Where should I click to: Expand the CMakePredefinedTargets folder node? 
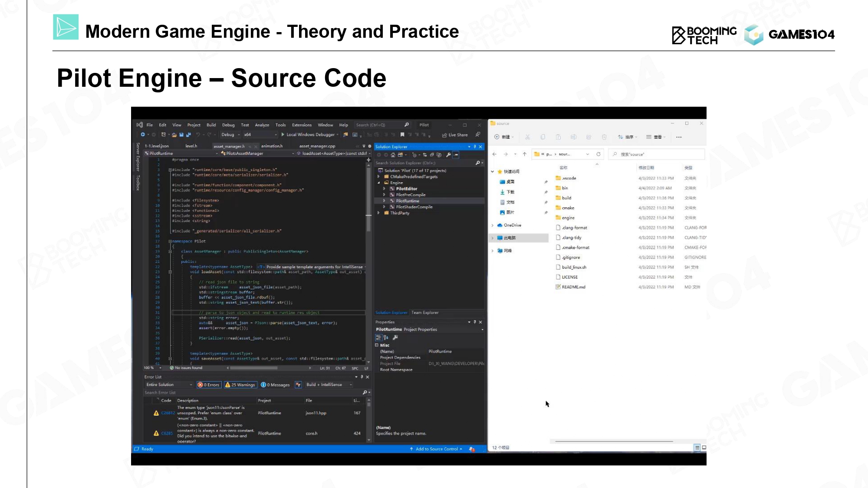coord(378,177)
